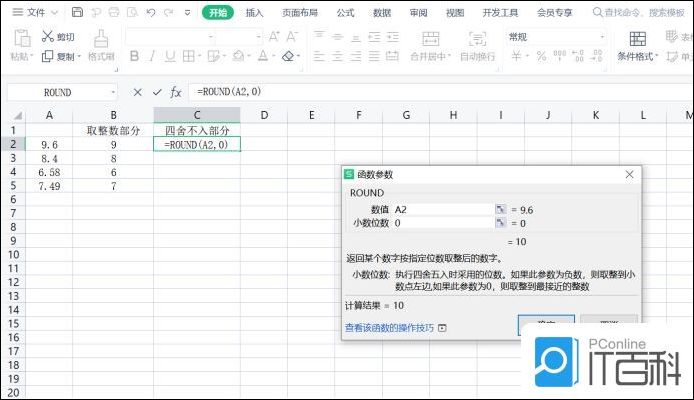Click the scissors 剪切 (Cut) icon

coord(48,36)
